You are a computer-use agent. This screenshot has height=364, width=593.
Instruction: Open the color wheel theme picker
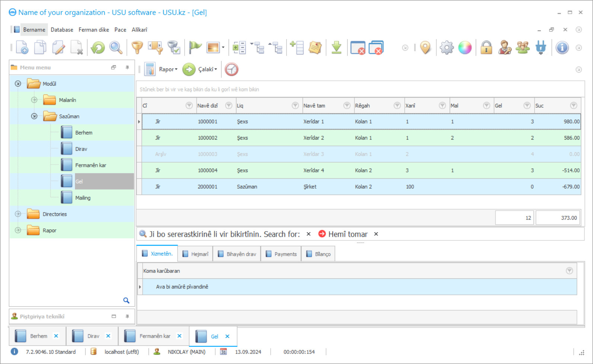tap(465, 48)
